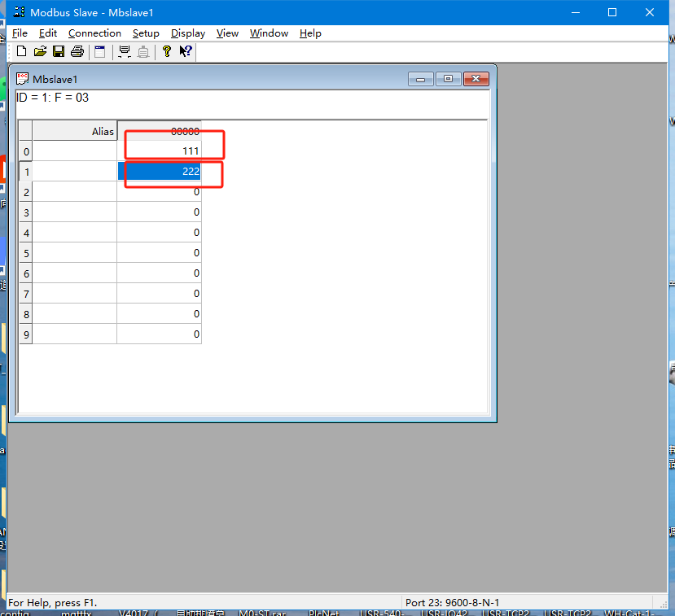Open the Setup menu
The height and width of the screenshot is (616, 675).
[x=146, y=33]
